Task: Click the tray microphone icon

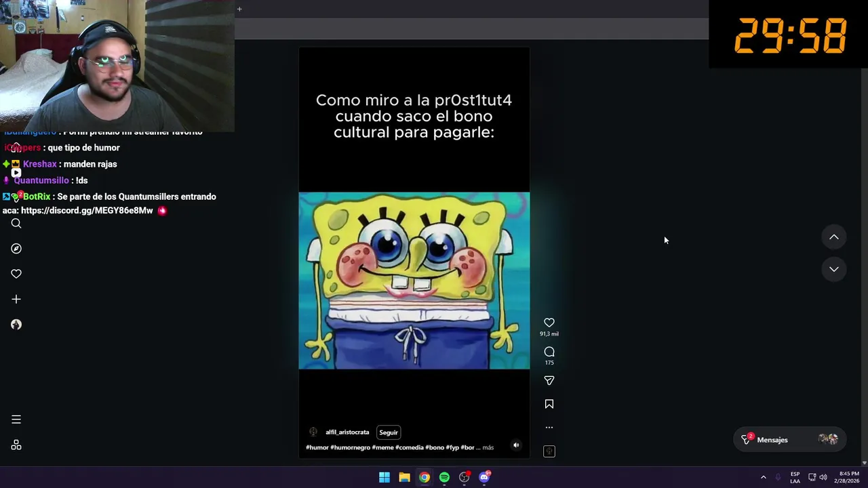Action: (778, 477)
